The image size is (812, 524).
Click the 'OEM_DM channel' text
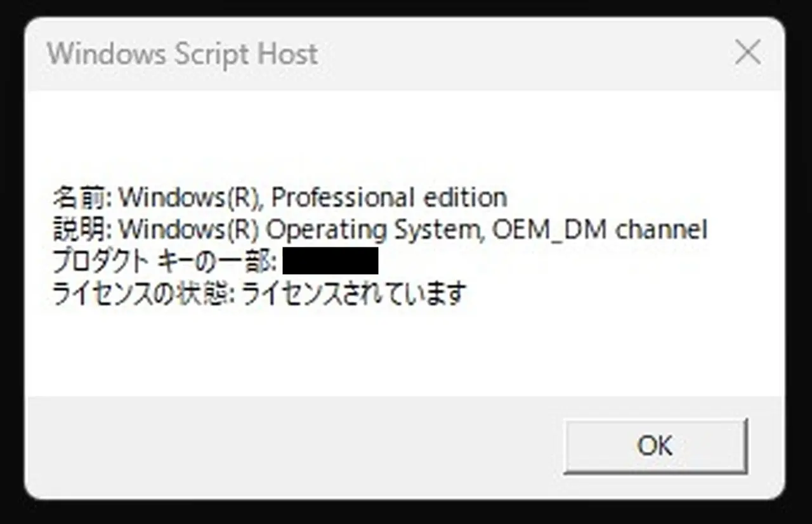click(599, 229)
